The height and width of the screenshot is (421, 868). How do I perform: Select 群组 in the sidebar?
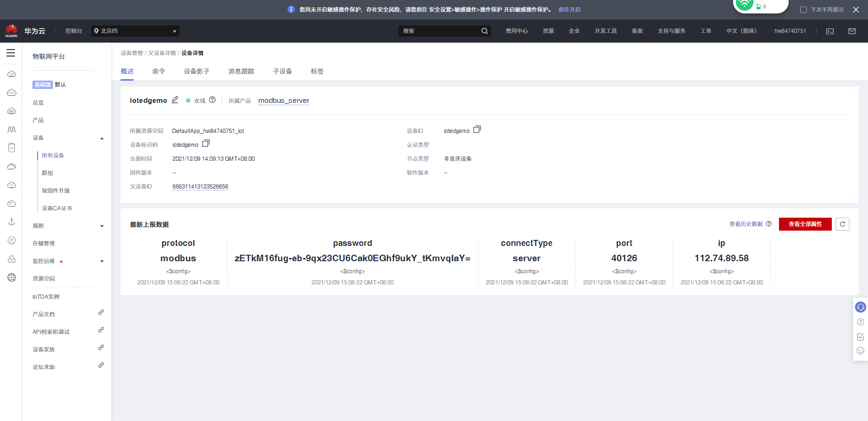point(47,173)
